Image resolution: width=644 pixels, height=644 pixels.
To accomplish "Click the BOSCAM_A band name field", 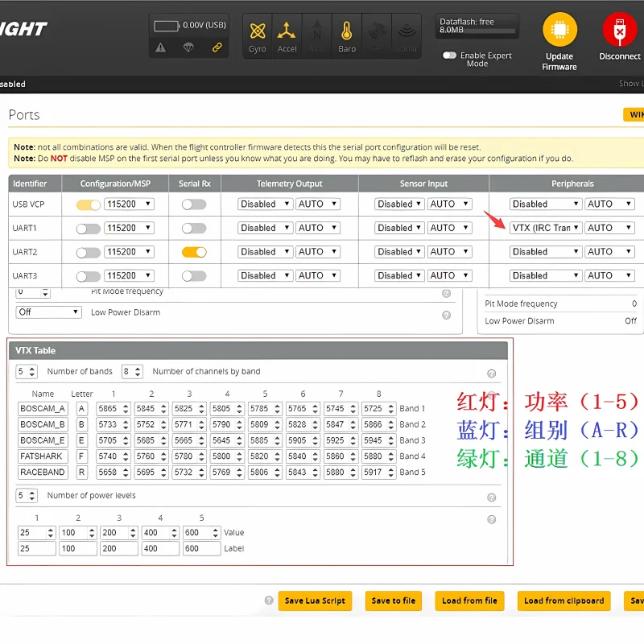I will pos(43,409).
